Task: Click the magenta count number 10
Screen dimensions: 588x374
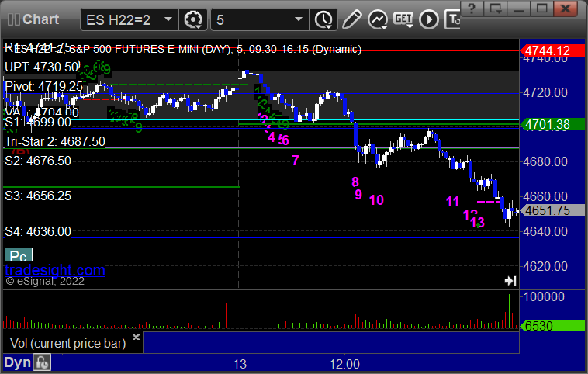Action: click(x=376, y=200)
